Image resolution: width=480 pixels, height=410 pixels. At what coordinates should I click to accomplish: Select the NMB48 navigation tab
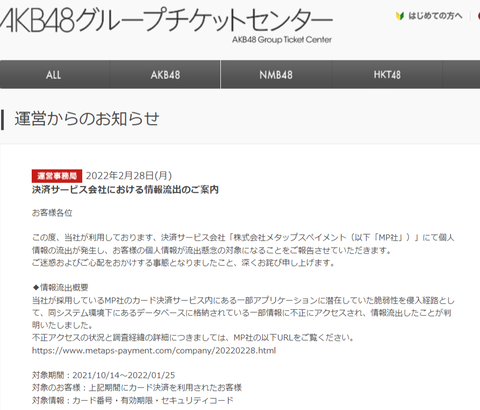pos(276,75)
